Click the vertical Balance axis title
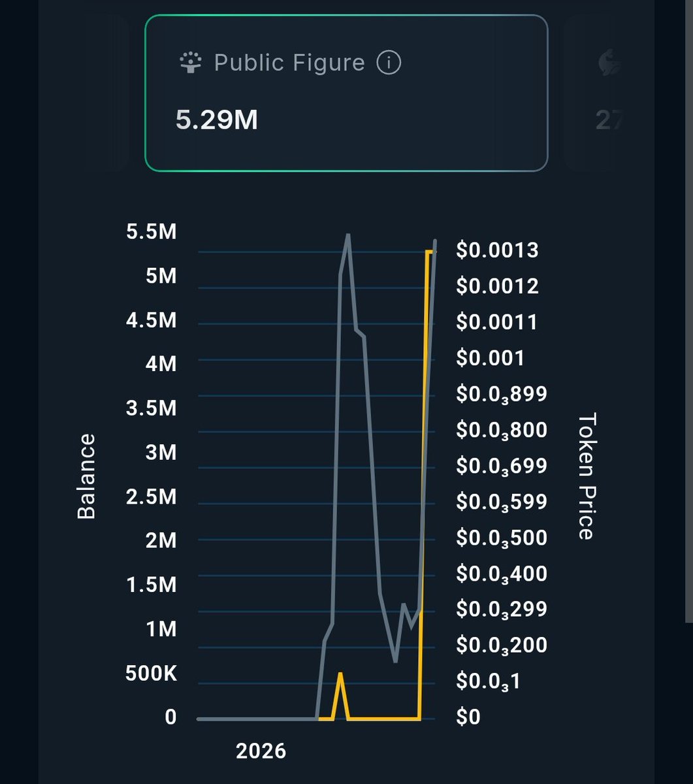This screenshot has height=784, width=693. point(86,475)
